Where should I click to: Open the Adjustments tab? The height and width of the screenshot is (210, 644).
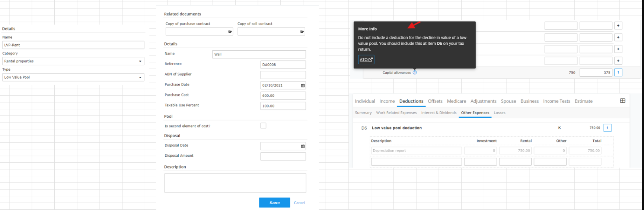point(484,101)
